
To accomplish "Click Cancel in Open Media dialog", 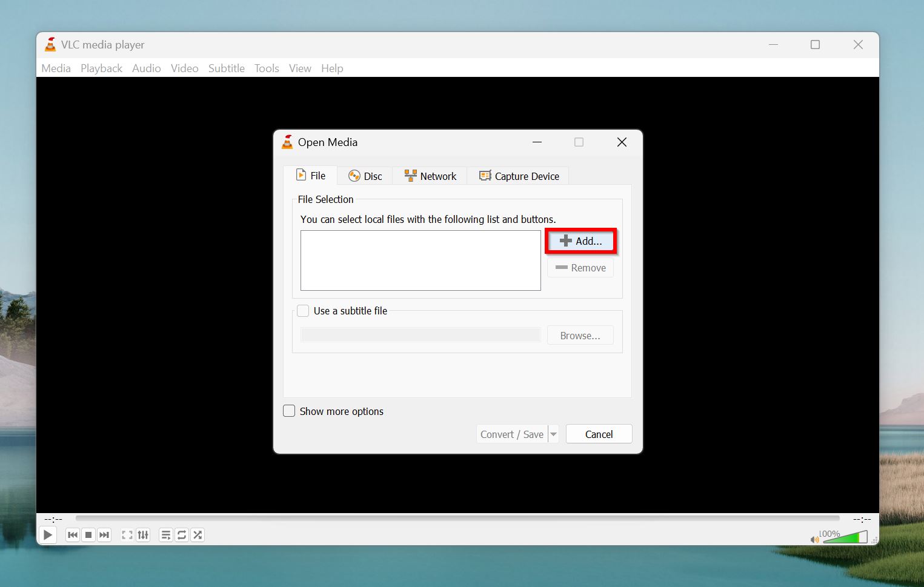I will [599, 434].
